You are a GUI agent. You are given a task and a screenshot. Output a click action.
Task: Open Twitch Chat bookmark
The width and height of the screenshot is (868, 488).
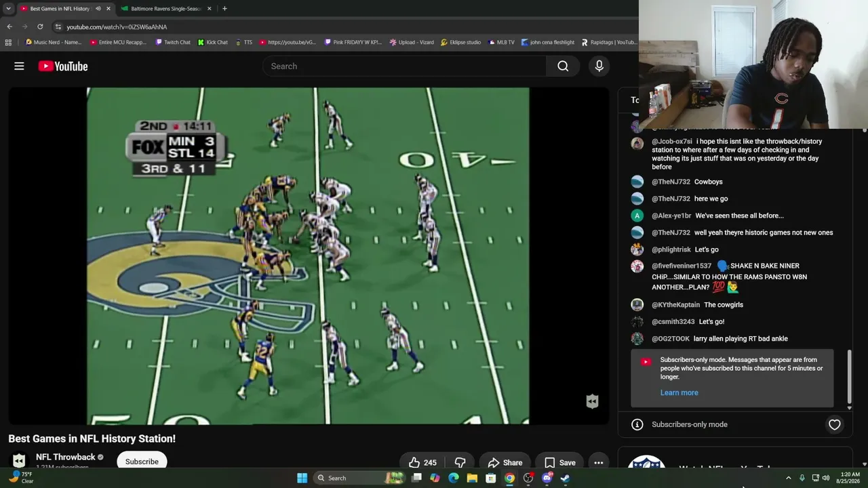pyautogui.click(x=172, y=42)
